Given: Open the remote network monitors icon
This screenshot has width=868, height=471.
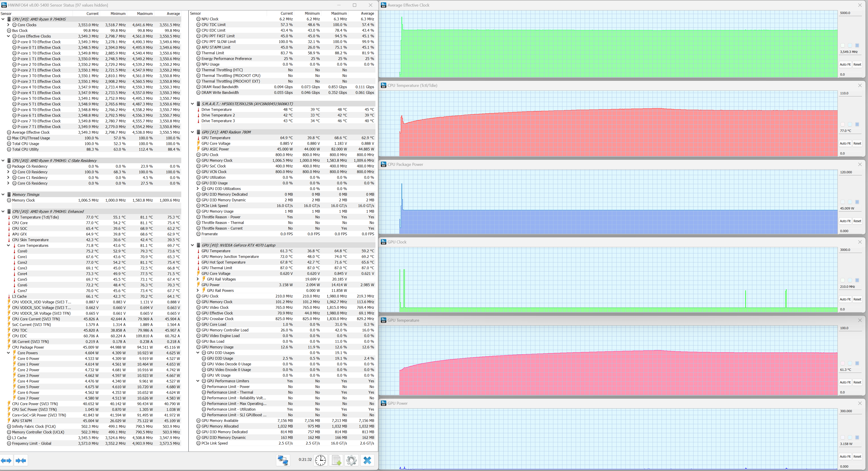Looking at the screenshot, I should pyautogui.click(x=283, y=460).
